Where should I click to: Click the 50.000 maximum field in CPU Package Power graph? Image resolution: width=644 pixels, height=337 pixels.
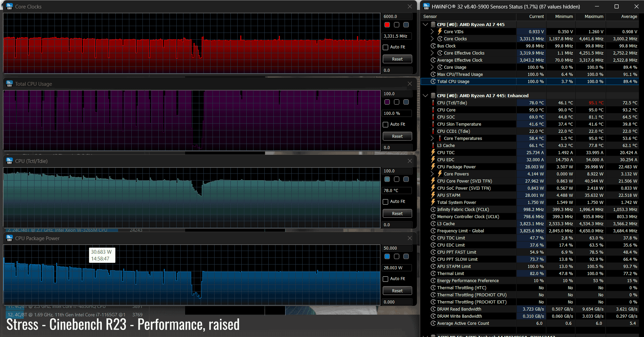pos(397,248)
